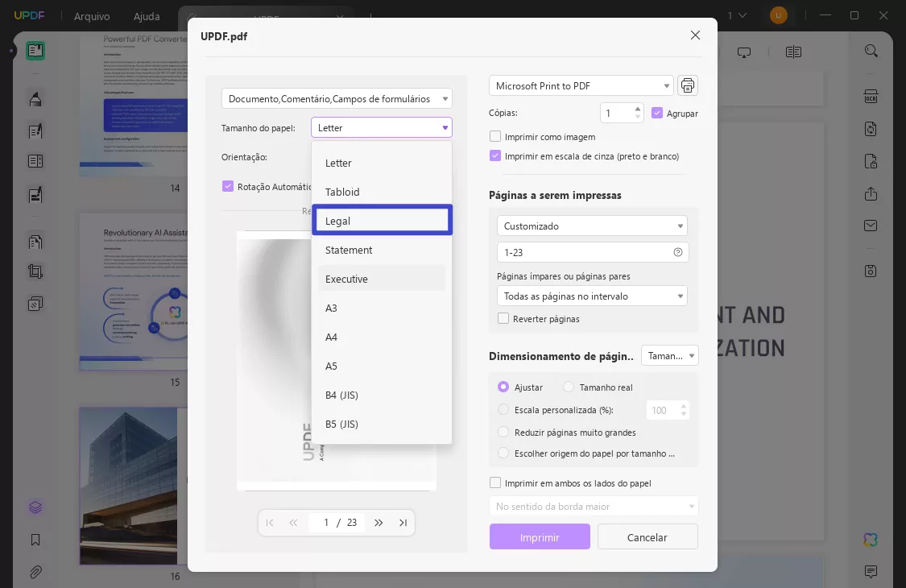Screen dimensions: 906x588
Task: Open the Bookmarks panel icon
Action: point(35,540)
